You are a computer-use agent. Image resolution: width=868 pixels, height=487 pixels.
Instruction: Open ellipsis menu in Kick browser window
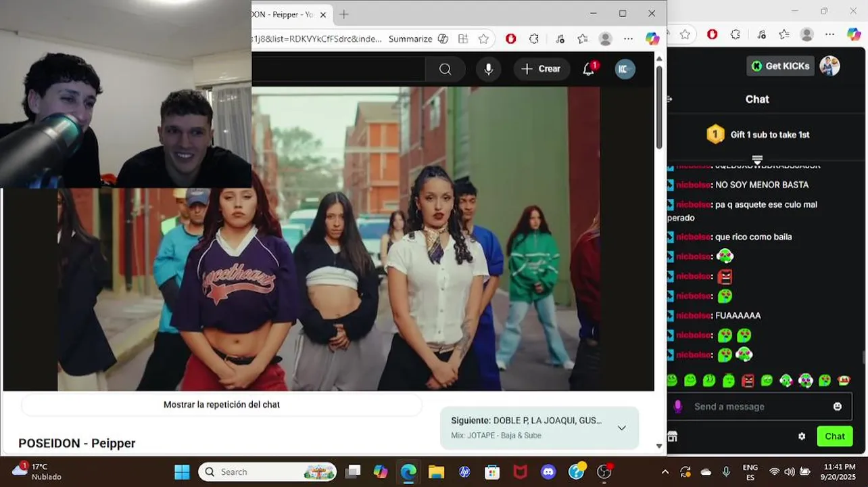pos(830,34)
